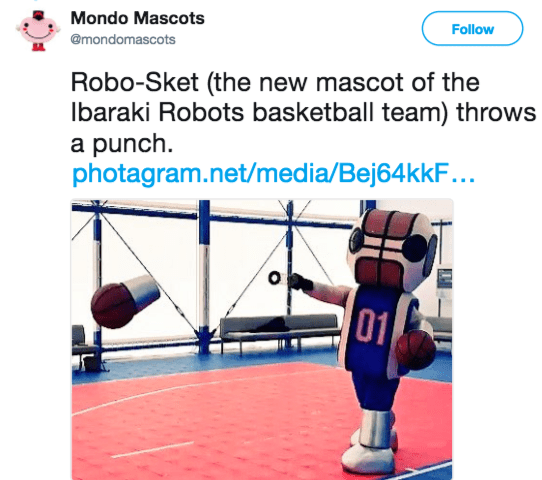Click the 01 jersey number on mascot
The image size is (542, 480).
tap(372, 327)
